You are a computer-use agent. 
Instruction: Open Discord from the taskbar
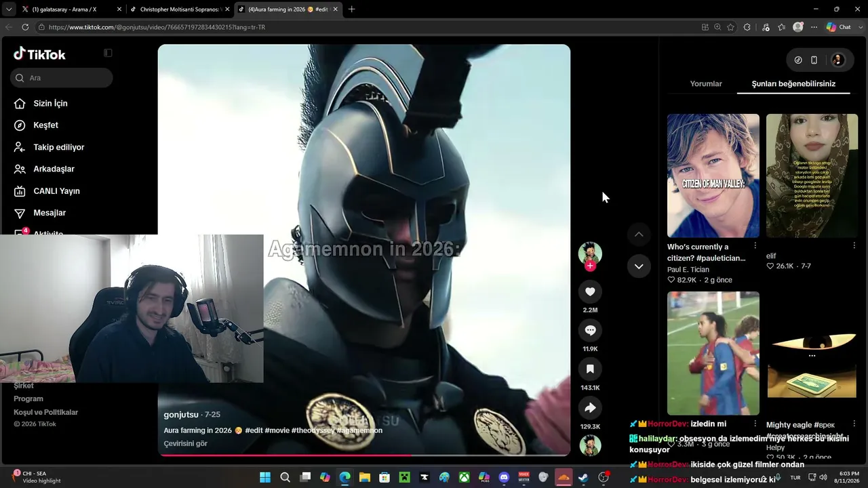[x=504, y=477]
